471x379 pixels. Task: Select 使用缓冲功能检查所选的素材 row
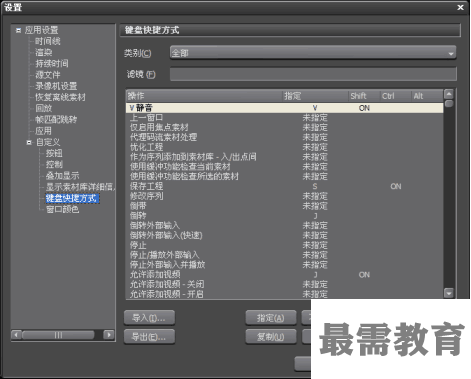point(285,176)
